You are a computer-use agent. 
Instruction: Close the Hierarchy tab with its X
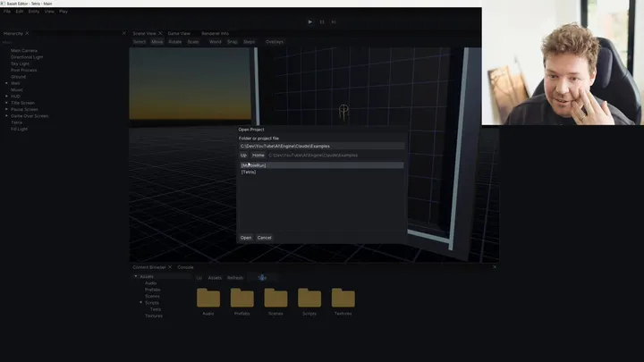tap(28, 33)
